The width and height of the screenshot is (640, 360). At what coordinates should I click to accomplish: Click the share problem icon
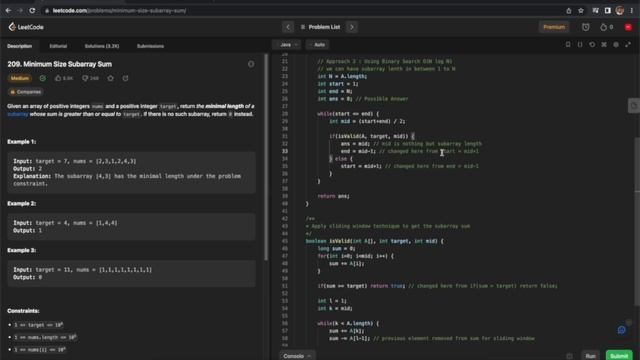coord(125,78)
